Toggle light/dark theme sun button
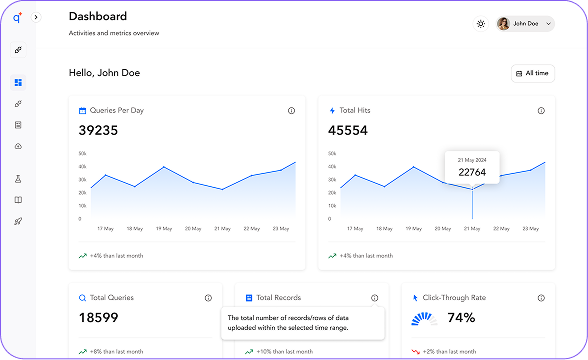 pyautogui.click(x=481, y=24)
